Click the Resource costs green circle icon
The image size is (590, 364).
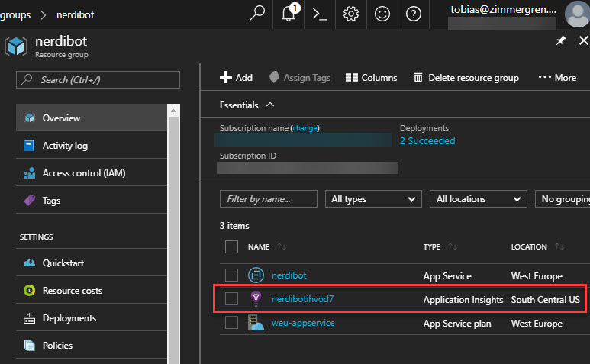point(29,290)
